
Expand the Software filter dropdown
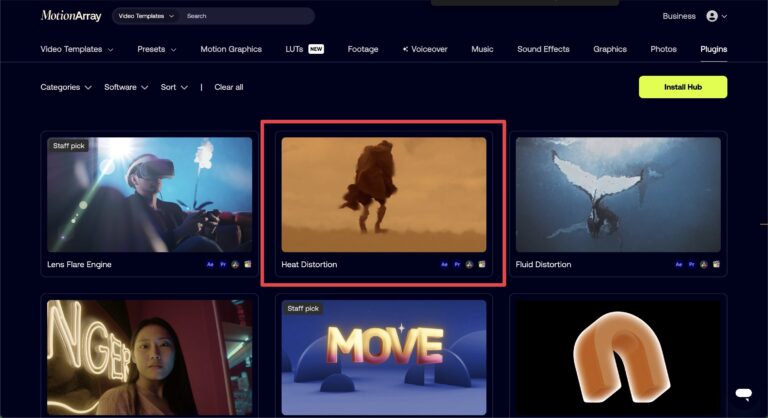126,87
